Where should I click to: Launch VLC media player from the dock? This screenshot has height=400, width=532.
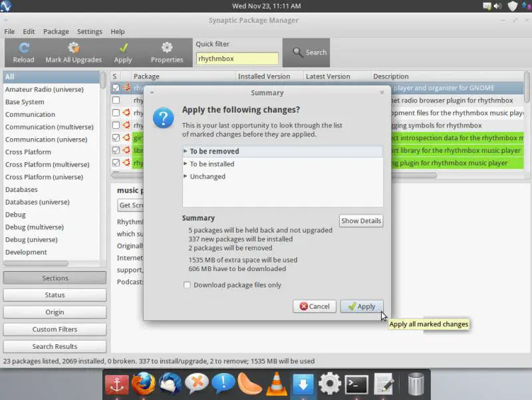(277, 384)
